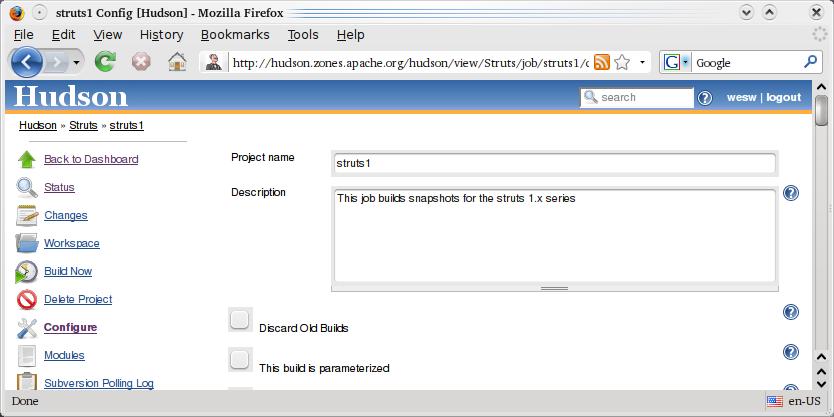Enable the Discard Old Builds checkbox
The image size is (834, 417).
point(240,320)
